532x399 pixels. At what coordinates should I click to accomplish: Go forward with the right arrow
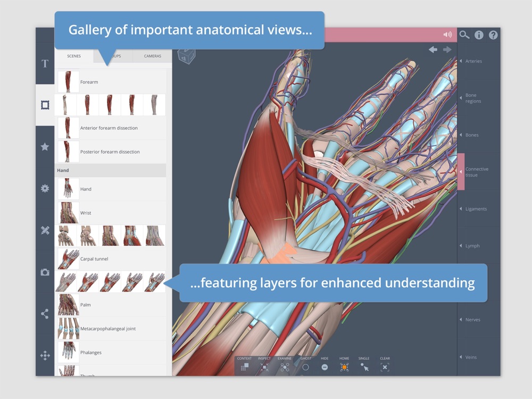(x=447, y=49)
